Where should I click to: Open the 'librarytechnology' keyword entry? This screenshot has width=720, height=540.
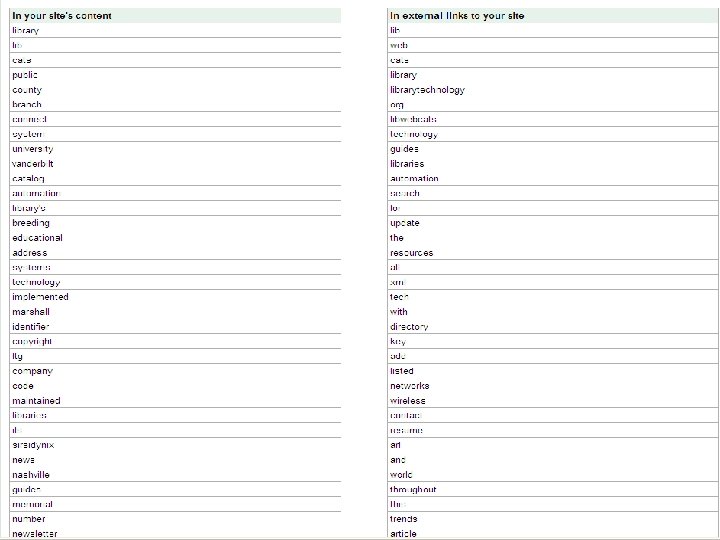coord(428,90)
